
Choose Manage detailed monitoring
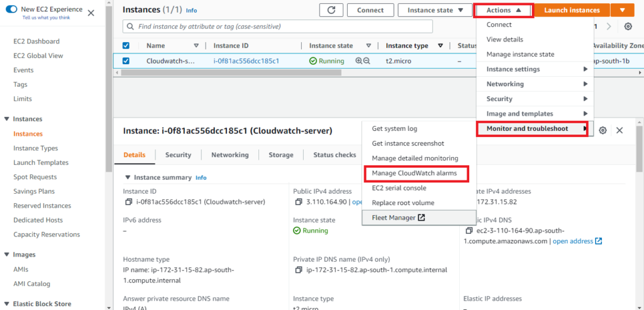(x=419, y=158)
